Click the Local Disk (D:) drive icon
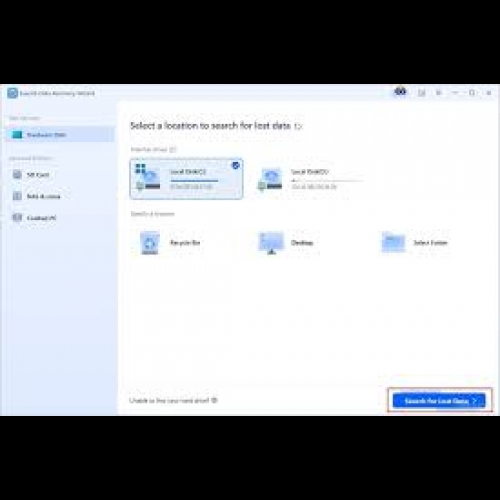The width and height of the screenshot is (500, 500). pyautogui.click(x=270, y=180)
